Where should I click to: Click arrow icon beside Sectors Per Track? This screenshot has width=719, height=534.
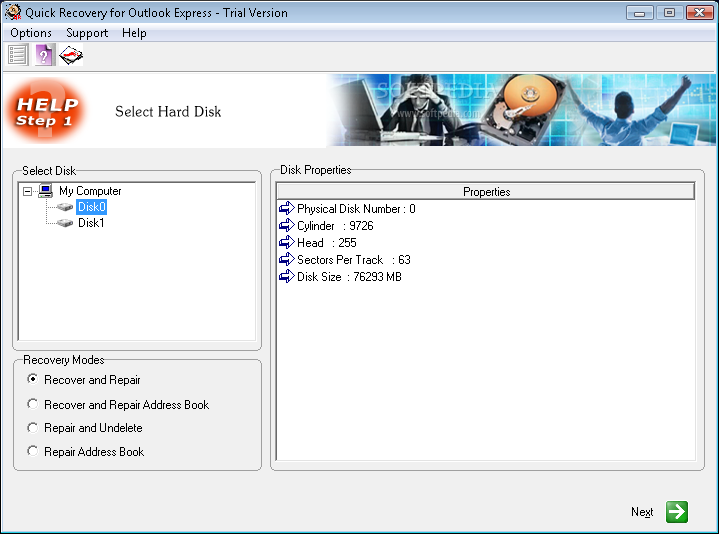click(x=287, y=259)
